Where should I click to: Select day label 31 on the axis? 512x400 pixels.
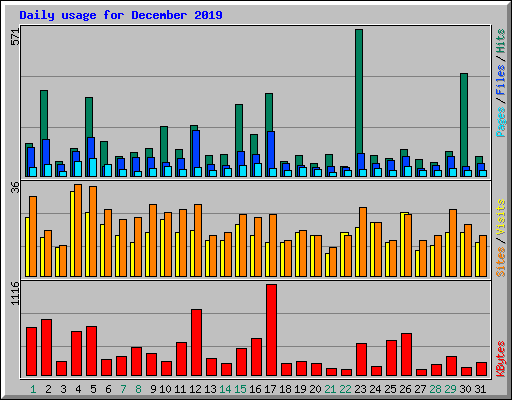(480, 389)
